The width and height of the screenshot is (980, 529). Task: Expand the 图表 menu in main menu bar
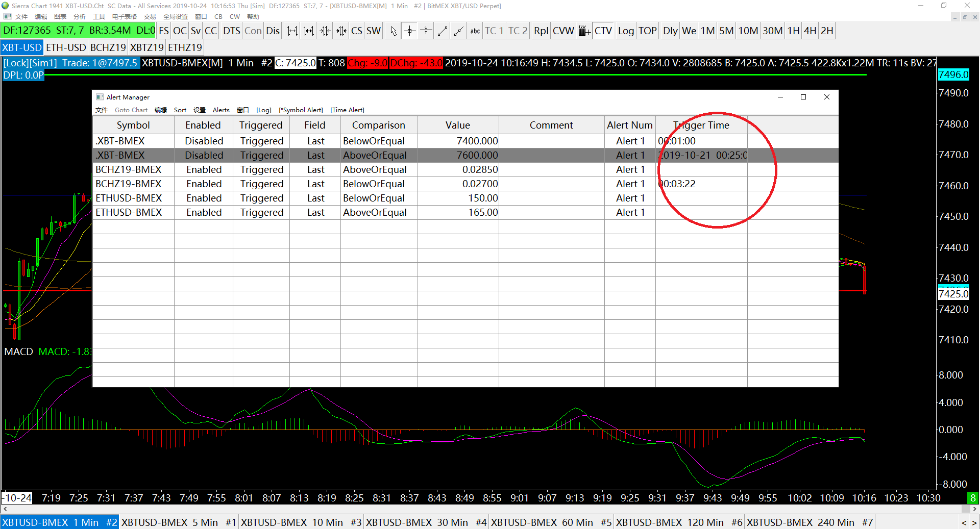tap(60, 17)
